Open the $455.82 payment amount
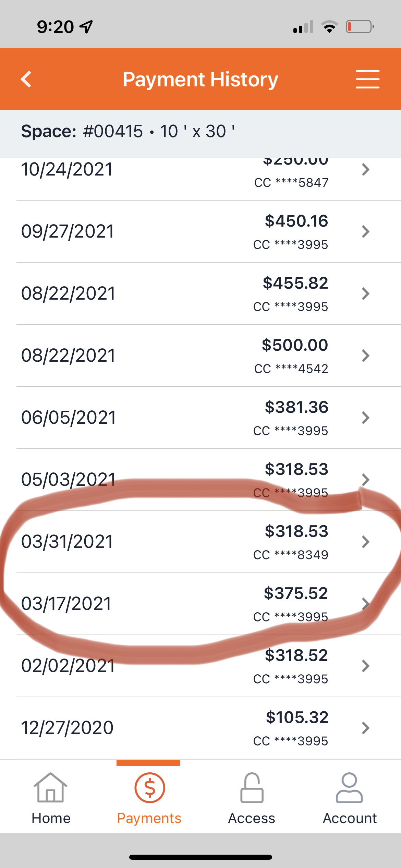Screen dimensions: 401x868 click(x=295, y=283)
